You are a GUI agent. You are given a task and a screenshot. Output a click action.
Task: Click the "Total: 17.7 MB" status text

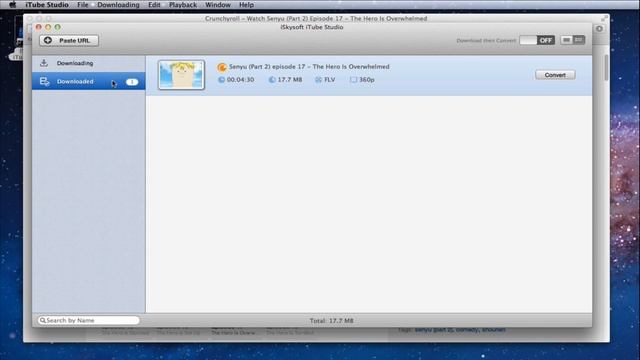pyautogui.click(x=331, y=321)
